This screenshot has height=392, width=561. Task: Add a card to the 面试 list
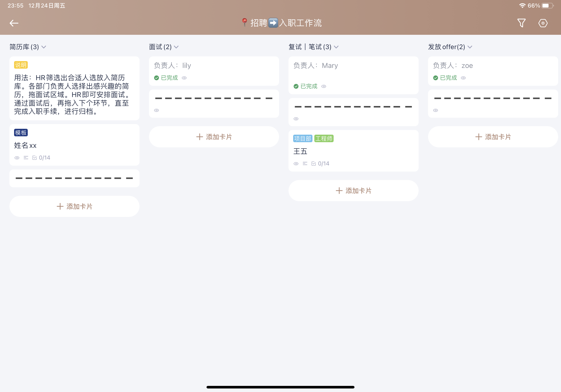[x=214, y=137]
